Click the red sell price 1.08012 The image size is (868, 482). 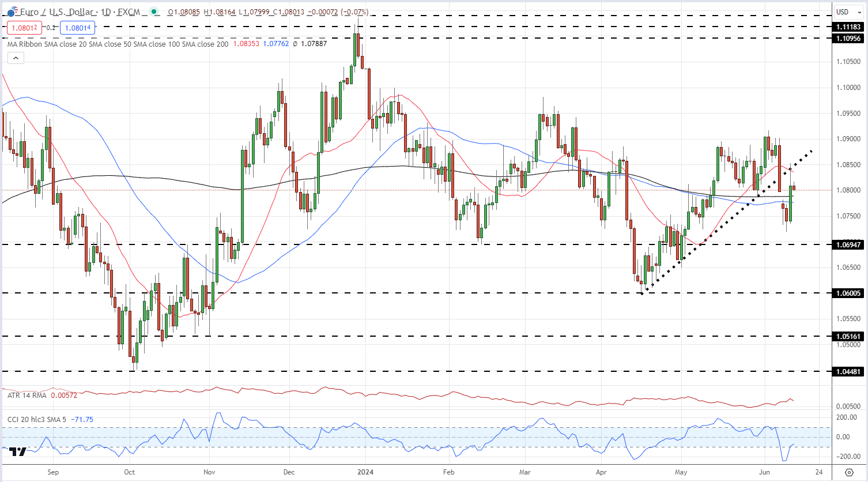[24, 28]
